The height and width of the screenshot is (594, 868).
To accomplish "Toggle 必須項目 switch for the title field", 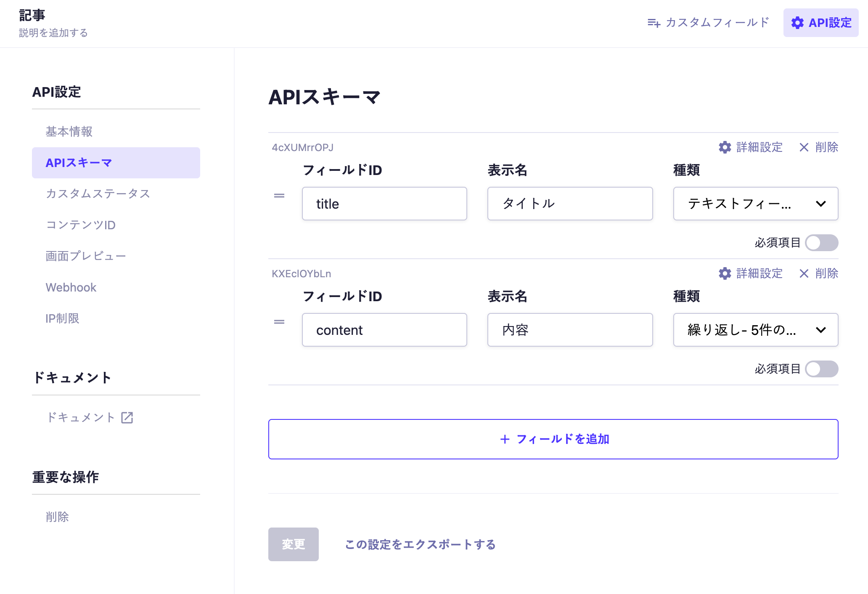I will pos(821,243).
